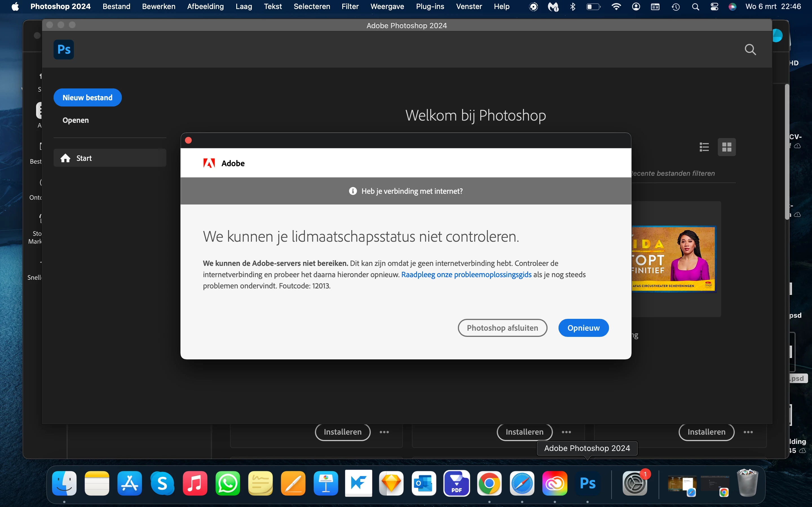Viewport: 812px width, 507px height.
Task: Open the Plug-ins menu
Action: (x=430, y=6)
